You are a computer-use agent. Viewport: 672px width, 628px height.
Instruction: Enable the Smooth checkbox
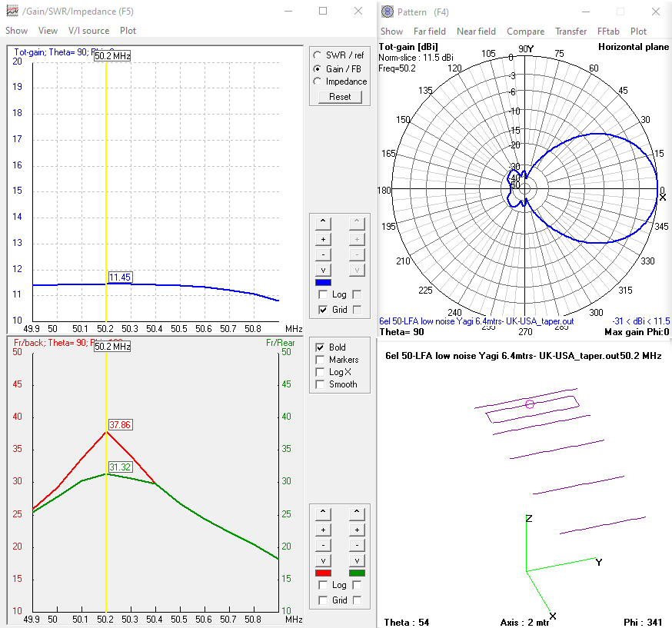pos(321,384)
